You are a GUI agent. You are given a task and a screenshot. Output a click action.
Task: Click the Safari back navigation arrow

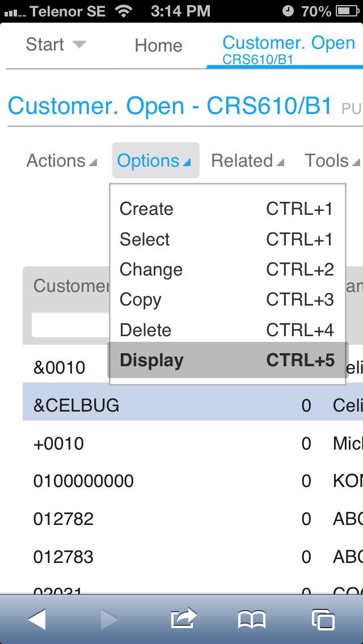(36, 620)
